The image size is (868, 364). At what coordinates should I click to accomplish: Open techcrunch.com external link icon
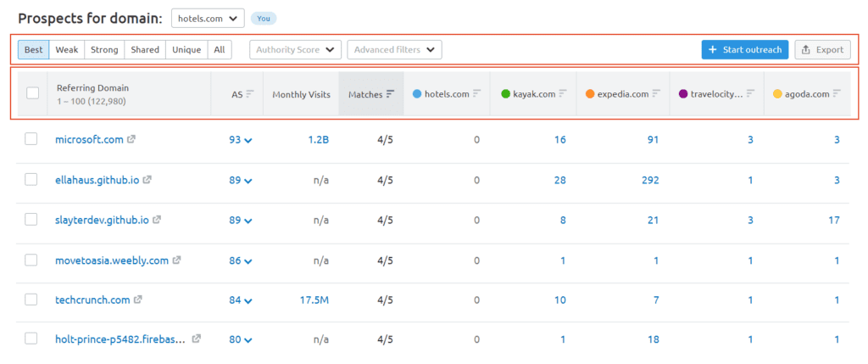[138, 300]
